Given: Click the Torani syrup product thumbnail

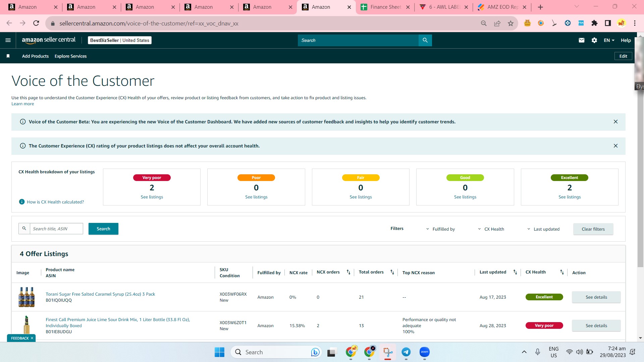Looking at the screenshot, I should coord(26,297).
